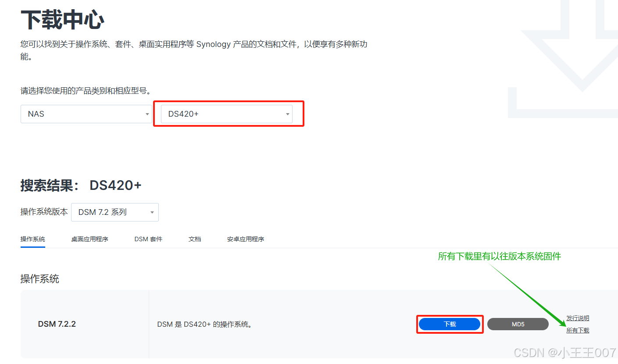Open the 发行说明 link
Viewport: 618px width, 364px height.
click(578, 318)
